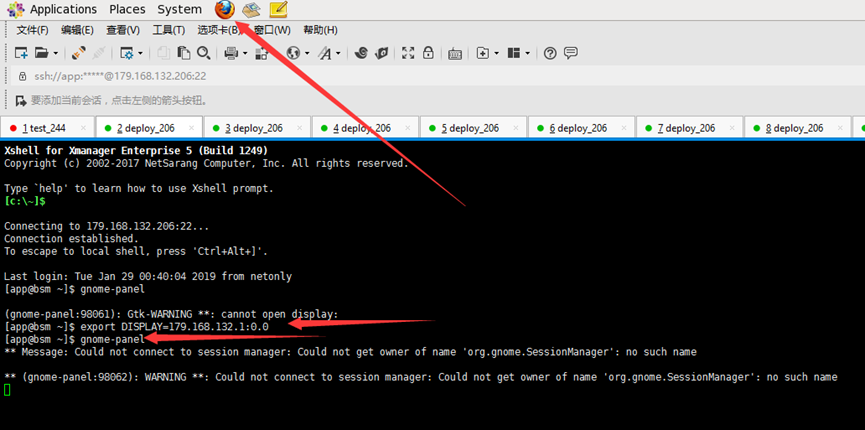
Task: Click the find magnifier icon
Action: 204,53
